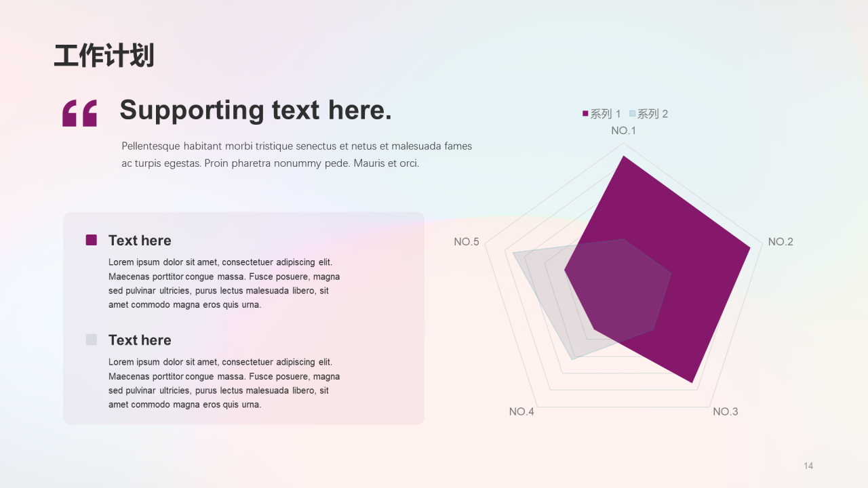Screen dimensions: 868x488
Task: Click the 系列 2 legend color marker
Action: click(632, 114)
